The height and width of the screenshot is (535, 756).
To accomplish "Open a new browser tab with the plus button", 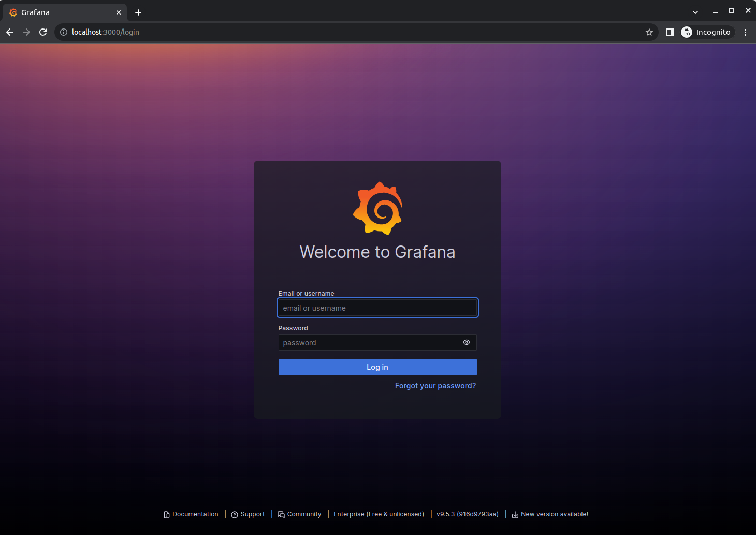I will [138, 12].
